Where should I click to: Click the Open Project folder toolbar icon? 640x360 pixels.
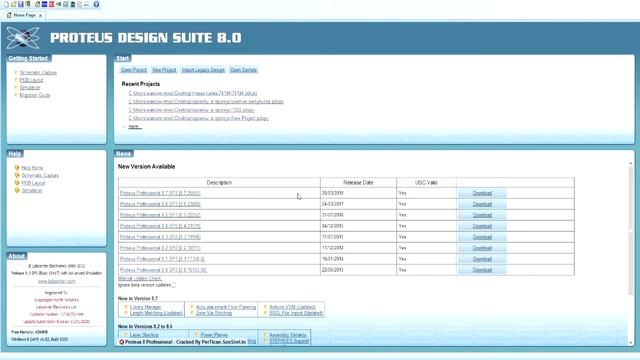13,4
